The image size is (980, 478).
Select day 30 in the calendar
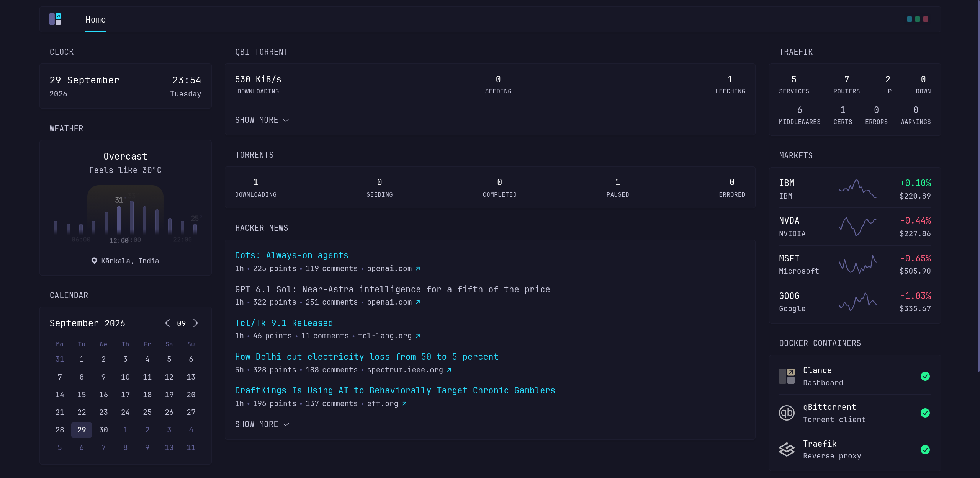103,430
